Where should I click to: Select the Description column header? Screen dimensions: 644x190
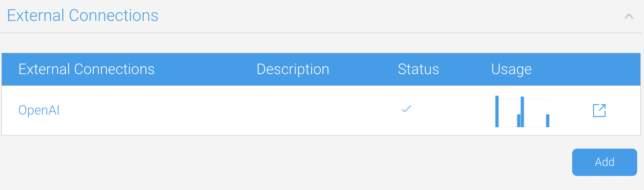pos(293,69)
